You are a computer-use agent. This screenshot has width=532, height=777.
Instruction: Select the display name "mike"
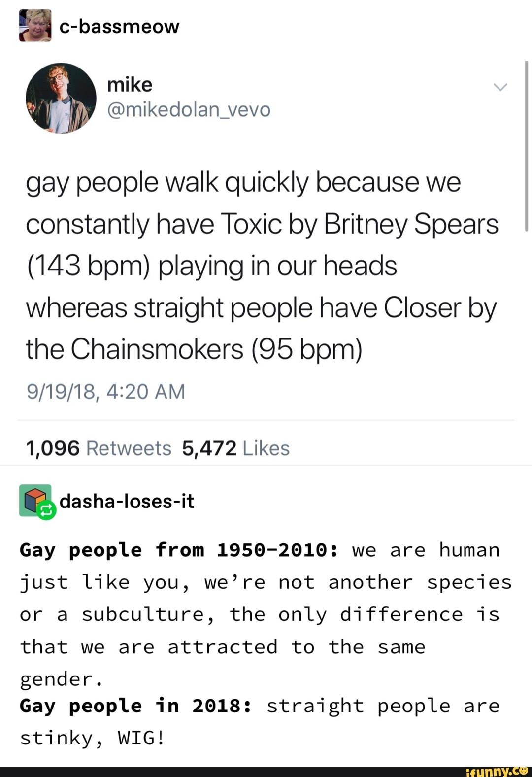click(x=130, y=85)
